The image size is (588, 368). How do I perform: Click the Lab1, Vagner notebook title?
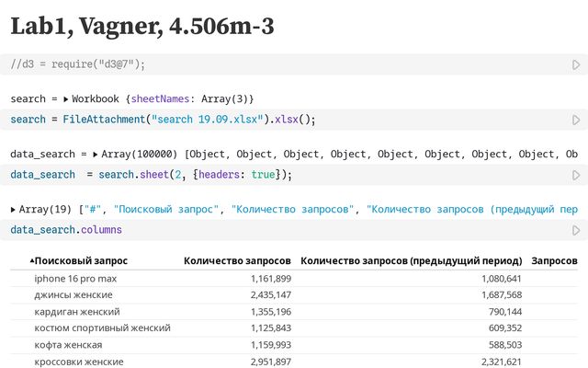(142, 26)
